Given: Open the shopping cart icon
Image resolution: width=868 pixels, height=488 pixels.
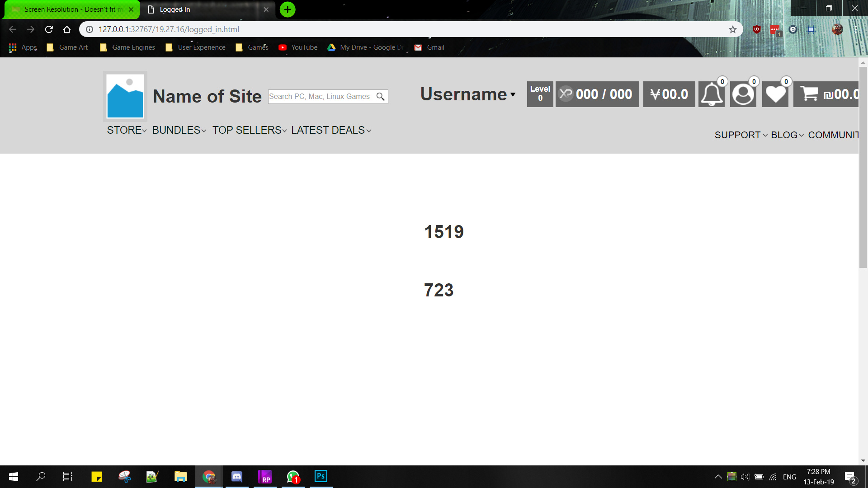Looking at the screenshot, I should pos(809,94).
